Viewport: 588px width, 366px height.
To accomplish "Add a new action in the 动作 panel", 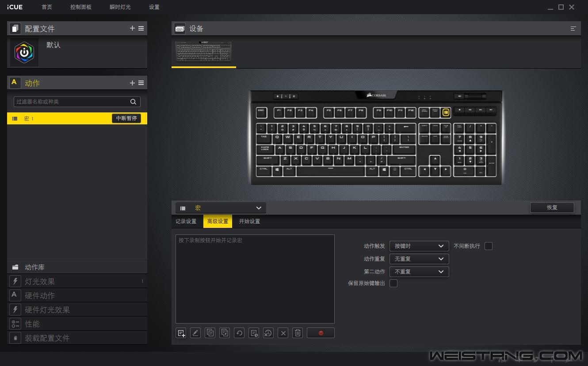I will click(x=132, y=83).
